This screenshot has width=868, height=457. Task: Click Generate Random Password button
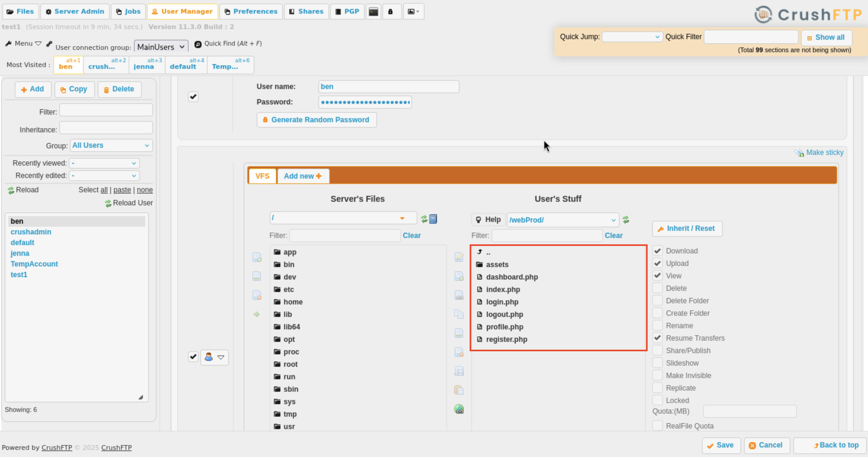[x=316, y=120]
